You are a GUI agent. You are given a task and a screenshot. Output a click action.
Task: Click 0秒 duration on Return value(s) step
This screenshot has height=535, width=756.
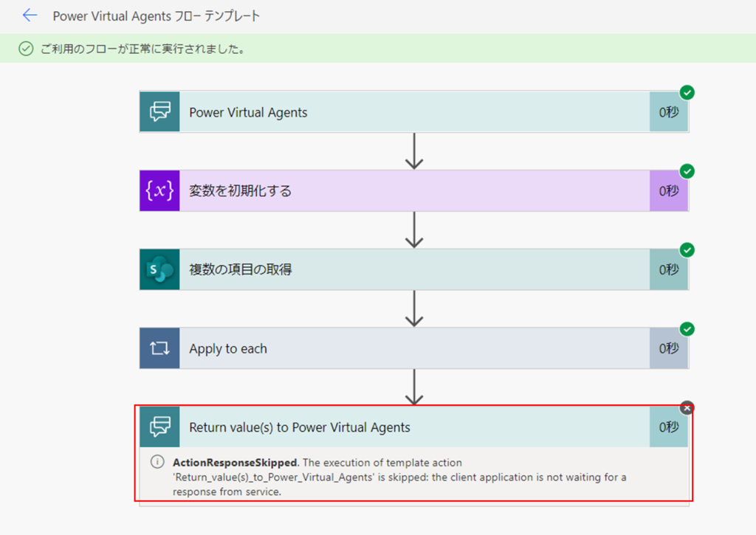click(669, 427)
